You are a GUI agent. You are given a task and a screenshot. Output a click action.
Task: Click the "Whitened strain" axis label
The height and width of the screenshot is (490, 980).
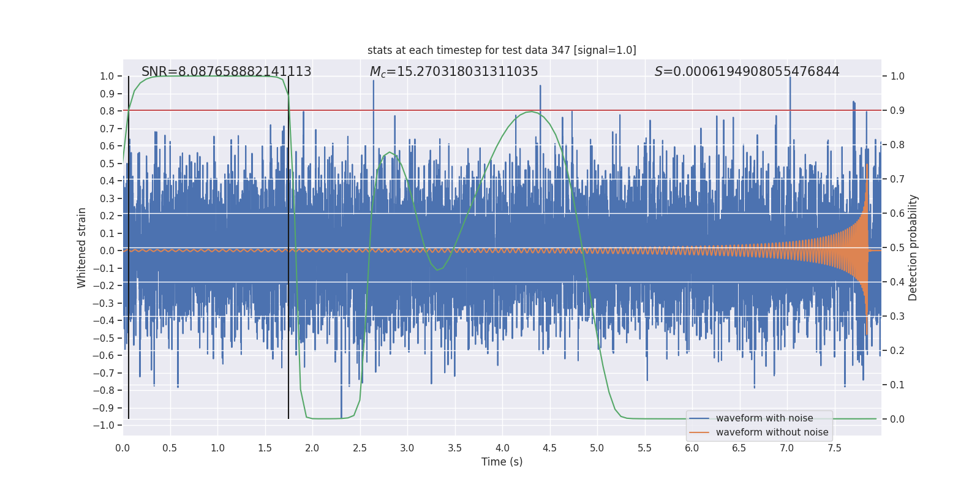tap(81, 247)
